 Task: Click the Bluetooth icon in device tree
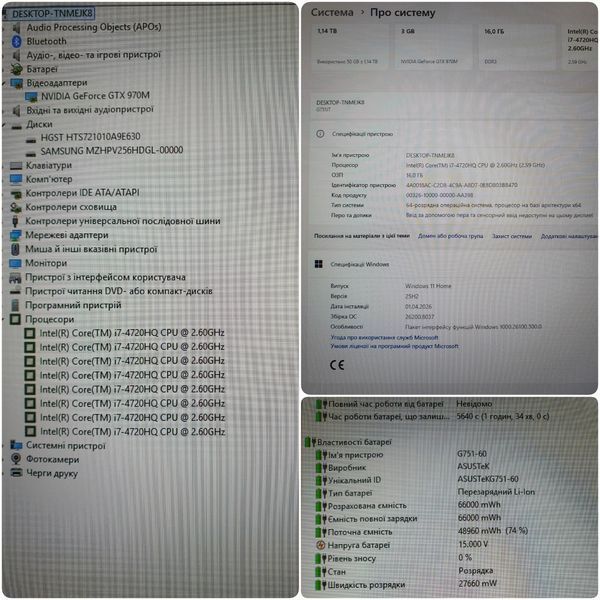coord(16,41)
